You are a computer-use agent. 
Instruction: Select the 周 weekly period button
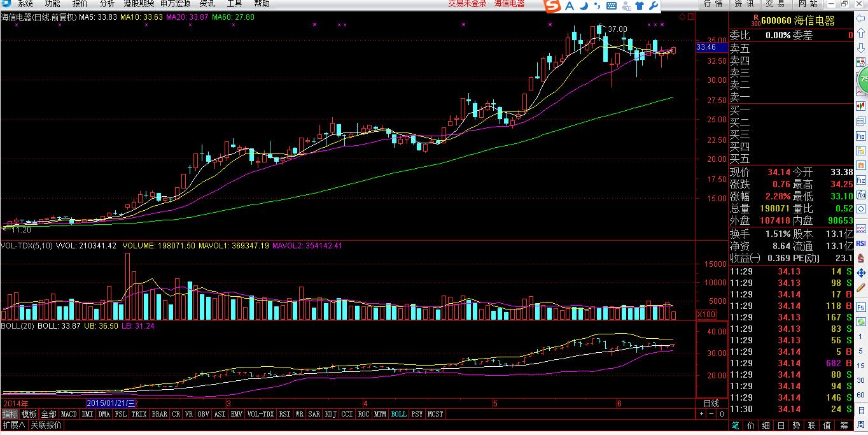pyautogui.click(x=860, y=424)
